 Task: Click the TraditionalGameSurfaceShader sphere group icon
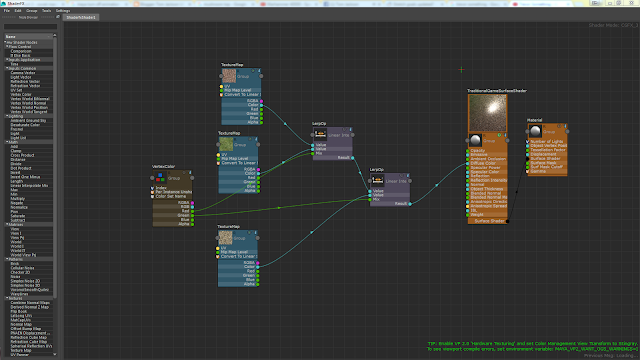click(x=475, y=140)
